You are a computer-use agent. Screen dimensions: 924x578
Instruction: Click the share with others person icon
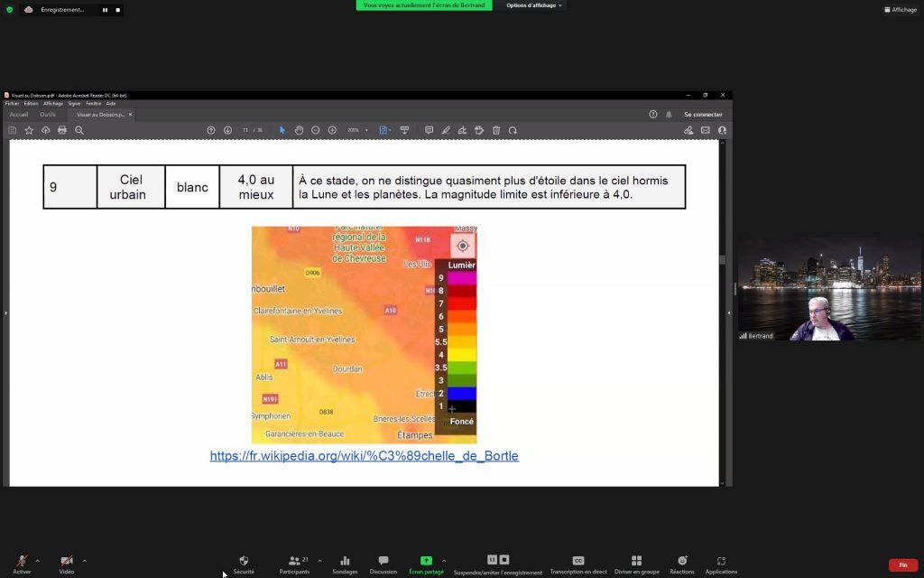coord(722,130)
